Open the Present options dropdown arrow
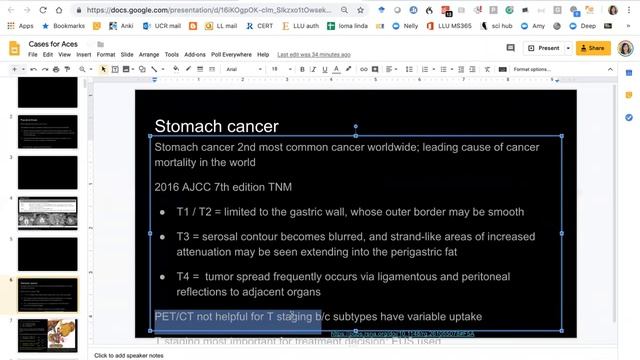The width and height of the screenshot is (640, 360). pyautogui.click(x=568, y=48)
